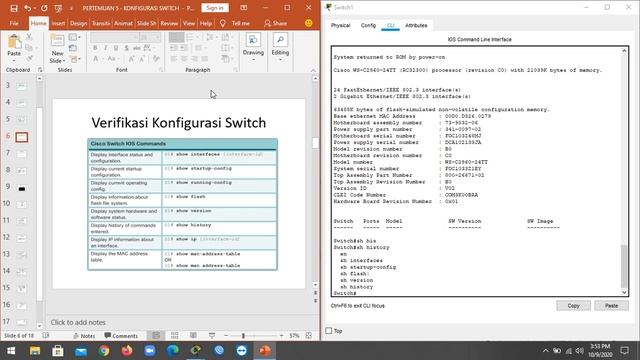This screenshot has height=360, width=640.
Task: Click the accessibility spell-check status icon
Action: click(46, 336)
